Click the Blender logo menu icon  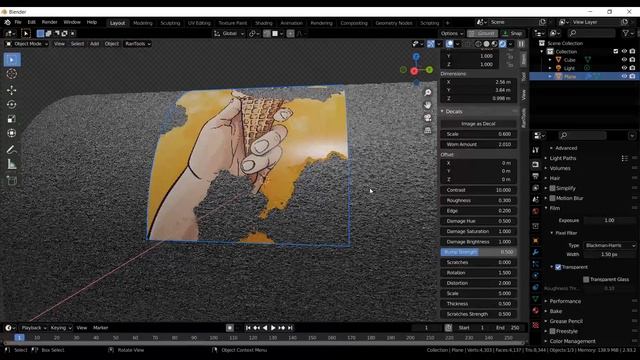(7, 22)
